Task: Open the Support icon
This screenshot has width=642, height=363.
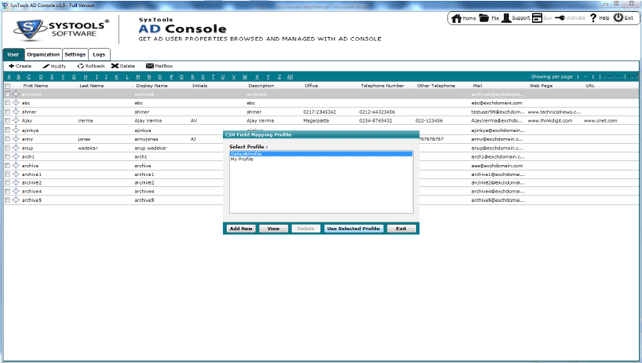Action: point(506,18)
